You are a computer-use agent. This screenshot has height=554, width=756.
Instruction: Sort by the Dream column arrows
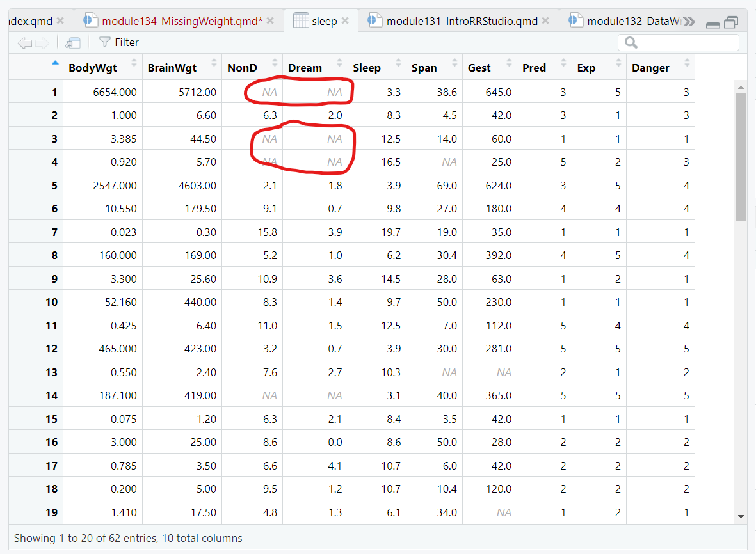[339, 63]
